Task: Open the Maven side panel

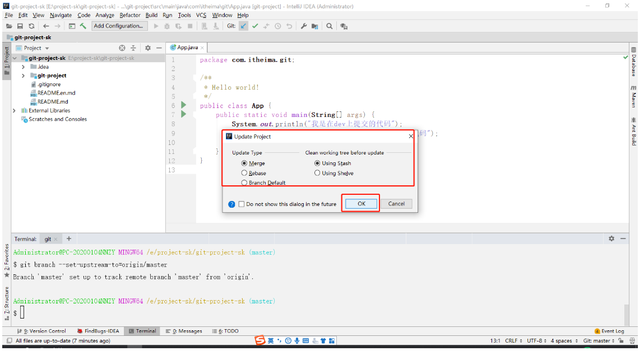Action: [x=634, y=97]
